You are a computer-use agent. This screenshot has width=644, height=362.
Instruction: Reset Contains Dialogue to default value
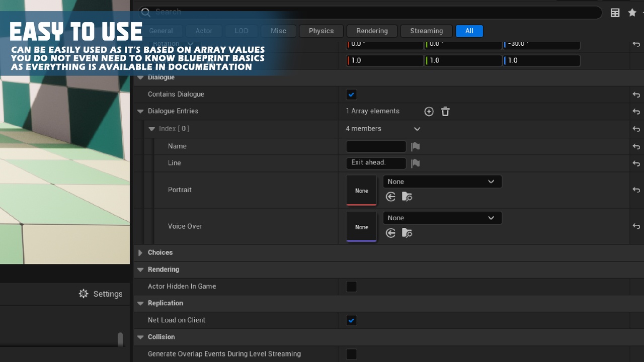[636, 95]
